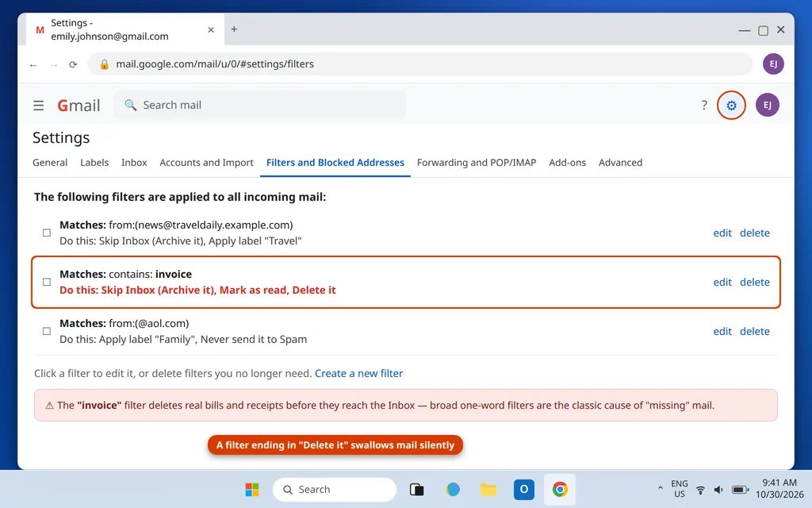Select Filters and Blocked Addresses tab
The height and width of the screenshot is (508, 812).
[x=335, y=163]
